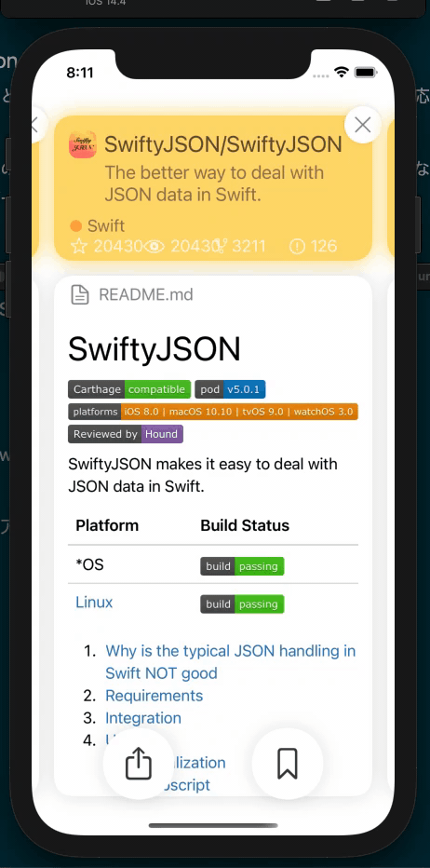
Task: Tap the Swift language label
Action: tap(106, 226)
